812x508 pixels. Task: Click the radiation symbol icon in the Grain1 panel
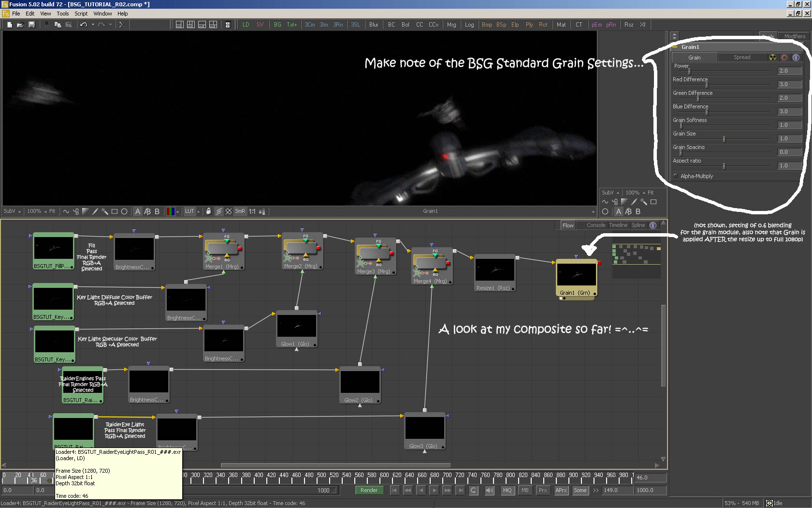pyautogui.click(x=773, y=58)
